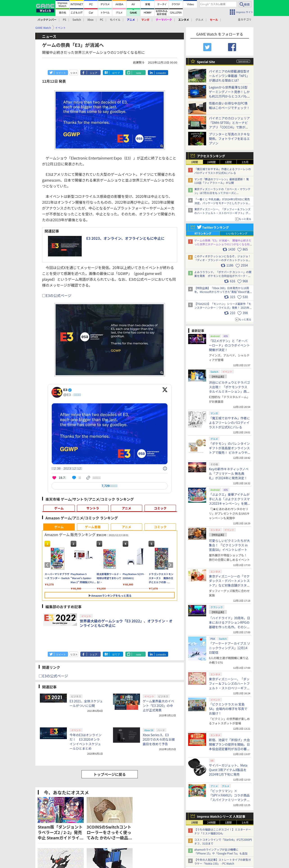Viewport: 289px width, 868px height.
Task: Share on LinkedIn with the button under the byline
Action: 158,73
